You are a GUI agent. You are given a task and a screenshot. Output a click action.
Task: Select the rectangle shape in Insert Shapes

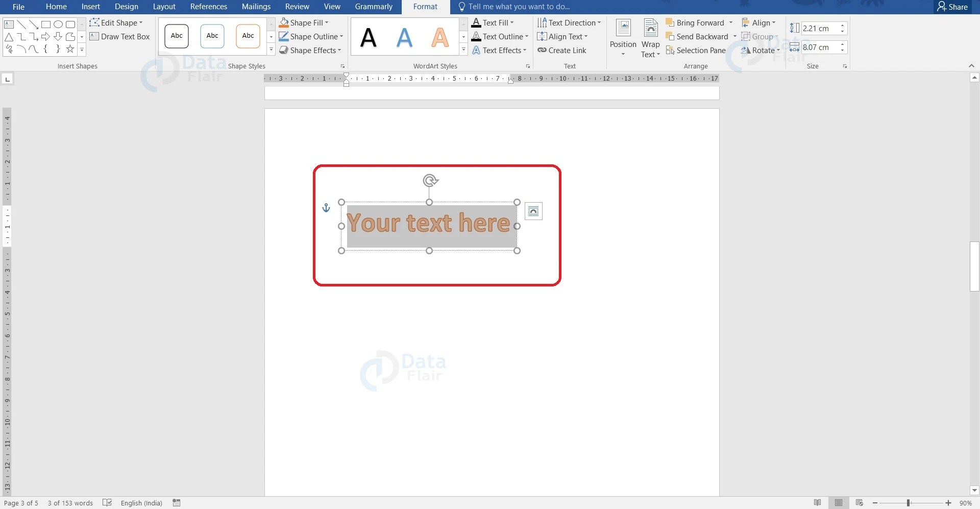[46, 24]
